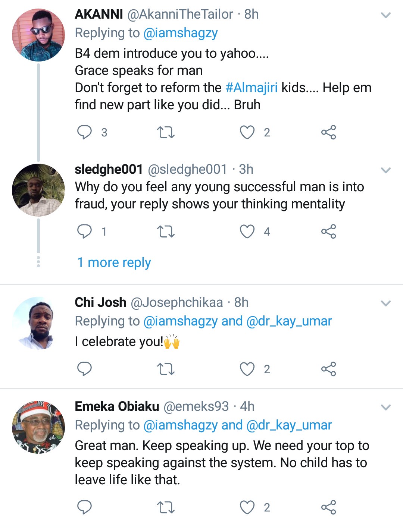Like Chi Josh's celebrate tweet
Screen dimensions: 403x532
coord(247,369)
